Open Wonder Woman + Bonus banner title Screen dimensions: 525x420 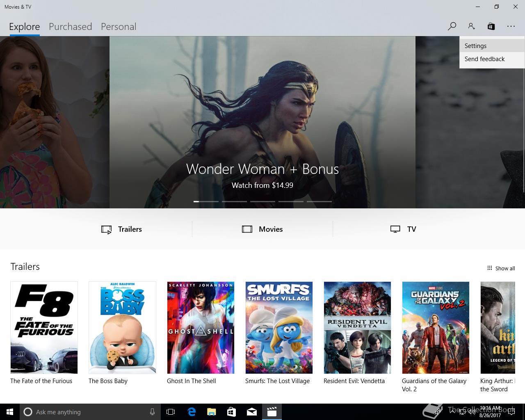pyautogui.click(x=262, y=169)
